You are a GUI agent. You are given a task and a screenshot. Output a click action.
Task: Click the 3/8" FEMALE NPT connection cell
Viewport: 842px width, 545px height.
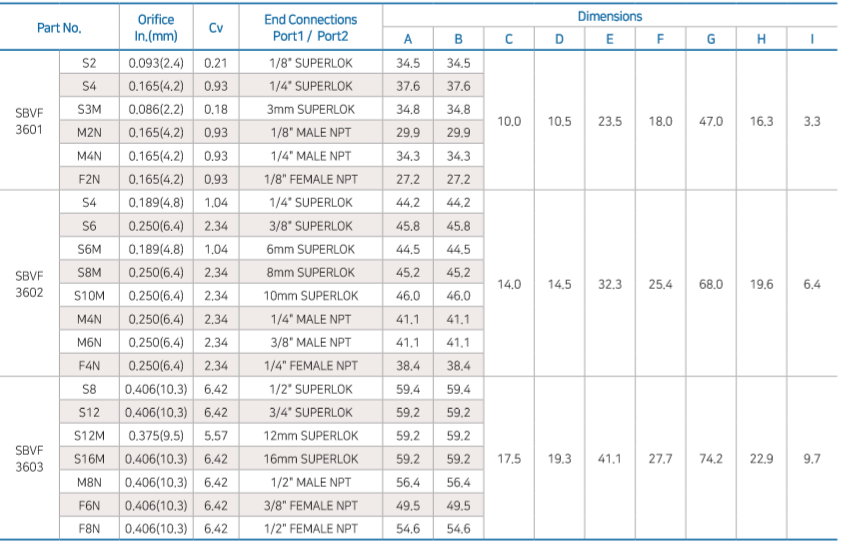click(310, 505)
